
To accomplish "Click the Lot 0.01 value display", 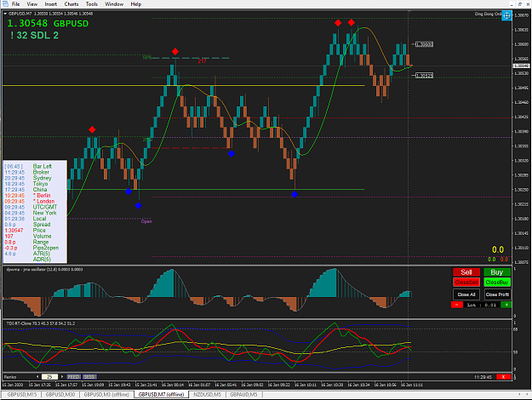I will [482, 305].
